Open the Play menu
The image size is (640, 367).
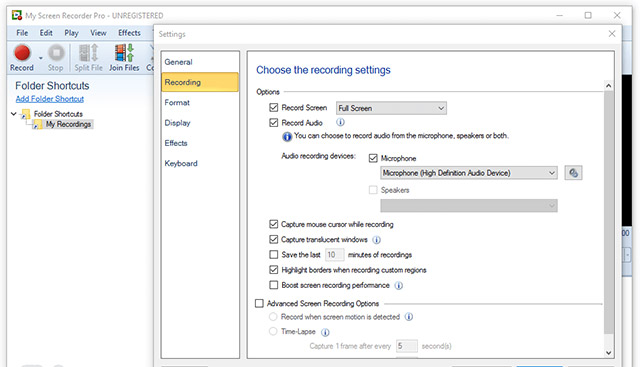(71, 33)
